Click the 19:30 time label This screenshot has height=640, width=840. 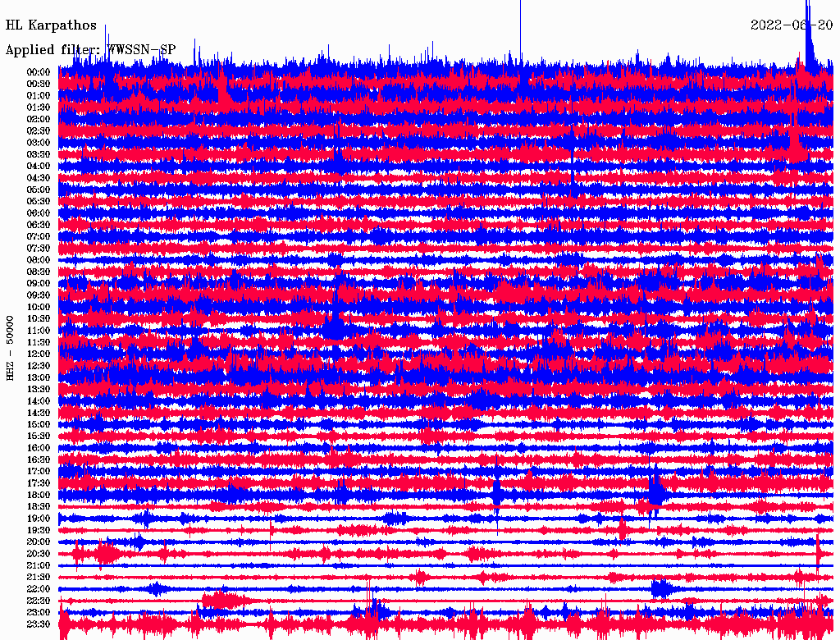pyautogui.click(x=39, y=531)
